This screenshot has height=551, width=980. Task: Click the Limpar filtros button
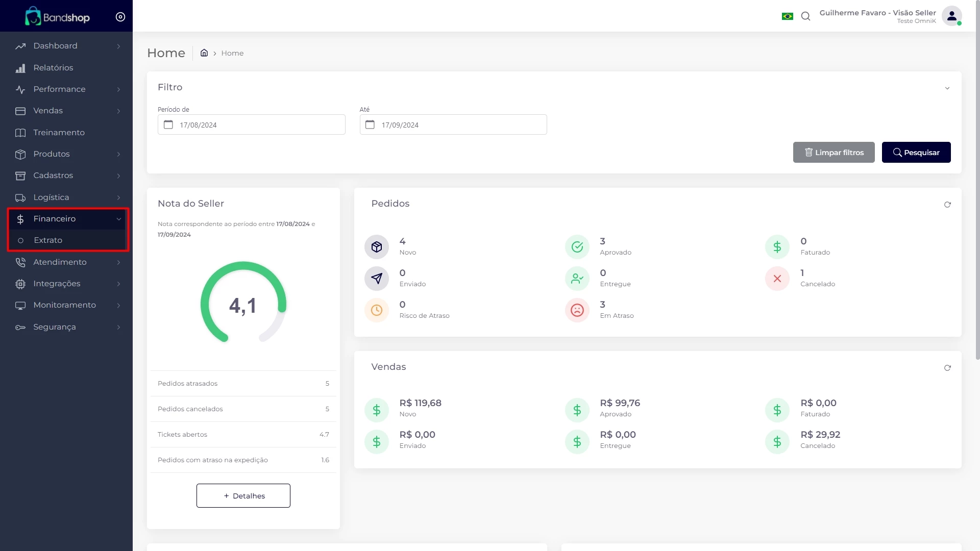(x=834, y=153)
